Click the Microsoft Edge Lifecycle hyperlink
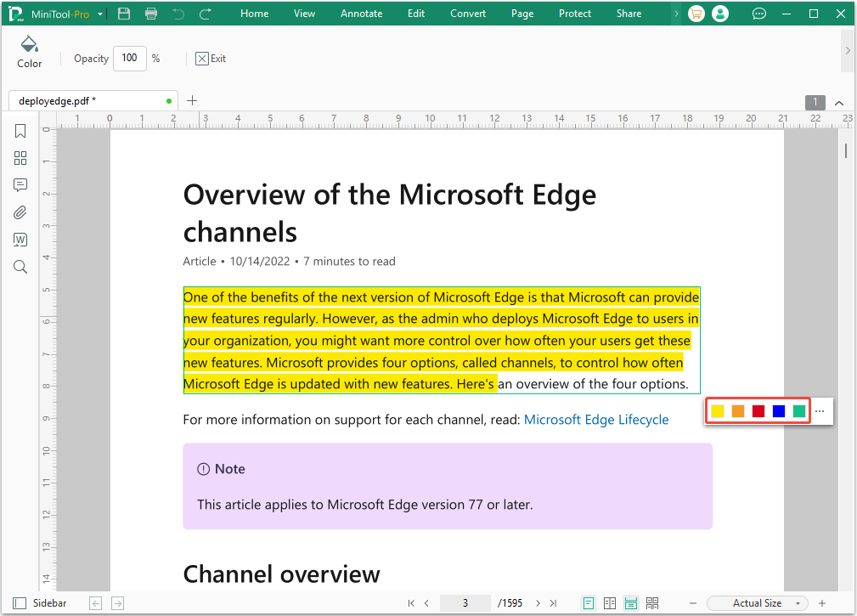Viewport: 857px width, 616px height. (596, 419)
